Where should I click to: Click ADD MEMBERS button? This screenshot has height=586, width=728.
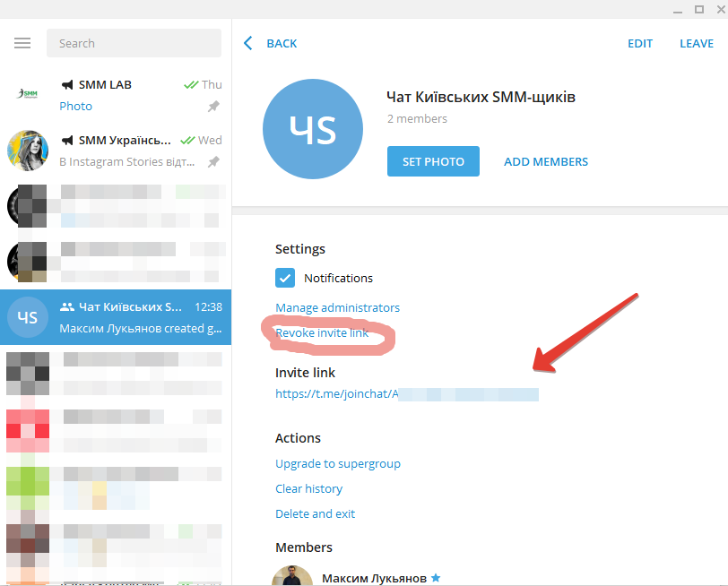click(x=546, y=162)
